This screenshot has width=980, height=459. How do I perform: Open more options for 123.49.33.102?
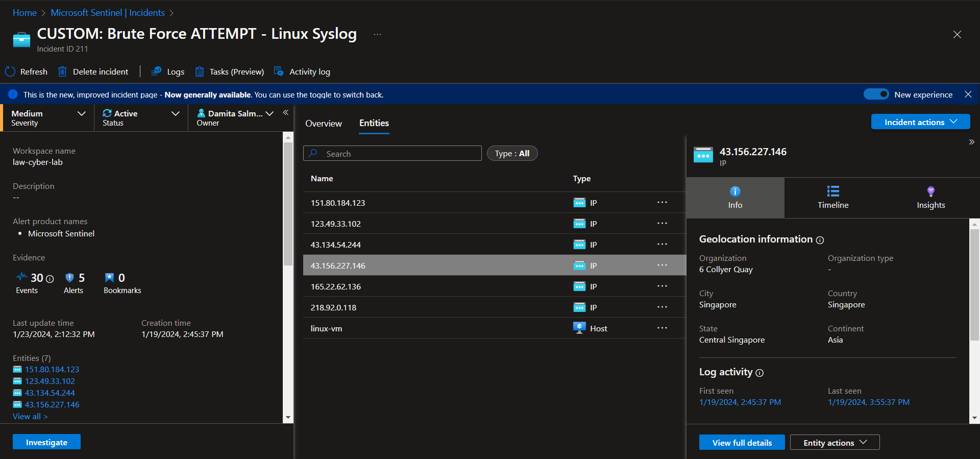tap(662, 223)
